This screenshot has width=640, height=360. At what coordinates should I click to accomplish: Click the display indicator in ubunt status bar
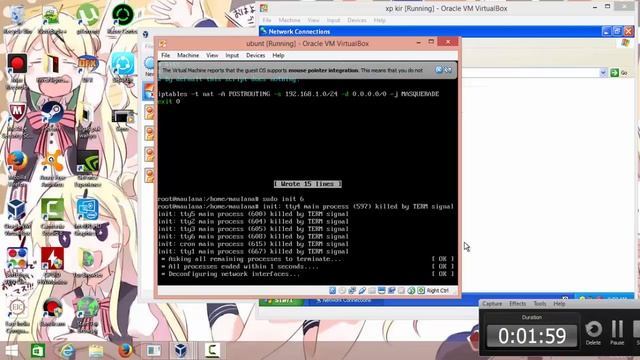coord(382,291)
